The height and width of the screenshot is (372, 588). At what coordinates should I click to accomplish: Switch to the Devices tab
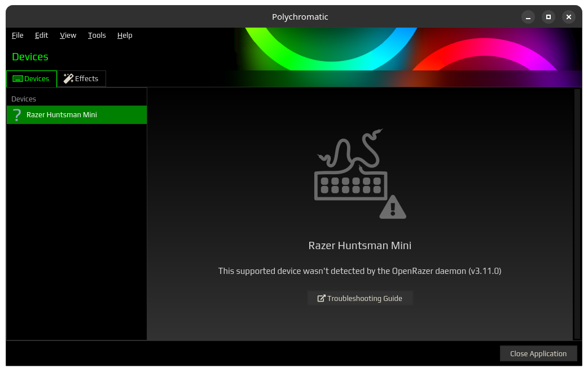click(x=31, y=78)
